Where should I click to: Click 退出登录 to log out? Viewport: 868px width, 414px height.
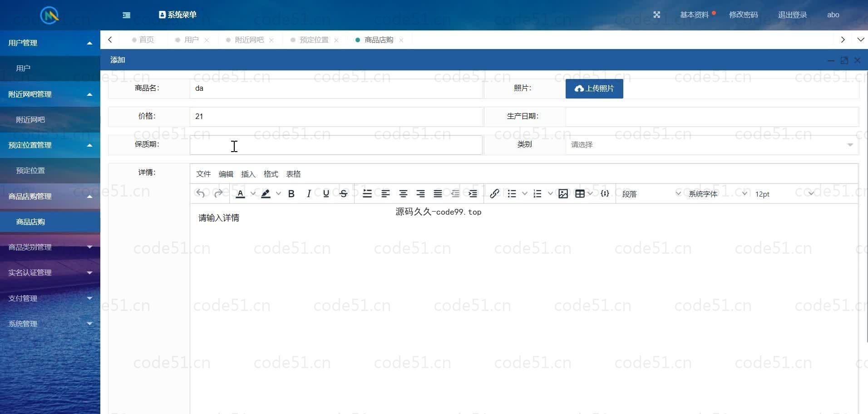[792, 15]
